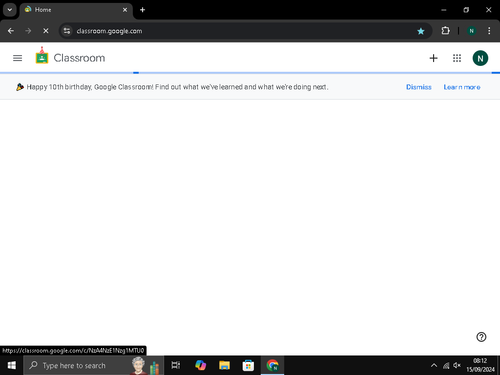Click the party popper icon in banner
The width and height of the screenshot is (500, 375).
click(20, 87)
